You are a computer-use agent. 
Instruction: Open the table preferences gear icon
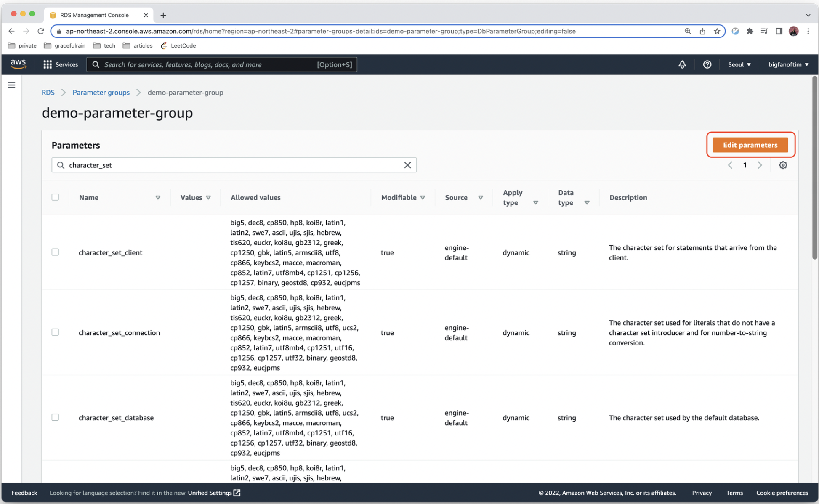click(x=783, y=165)
